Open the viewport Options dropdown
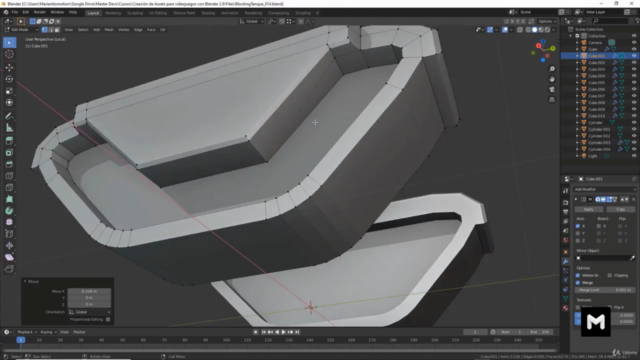 coord(547,21)
